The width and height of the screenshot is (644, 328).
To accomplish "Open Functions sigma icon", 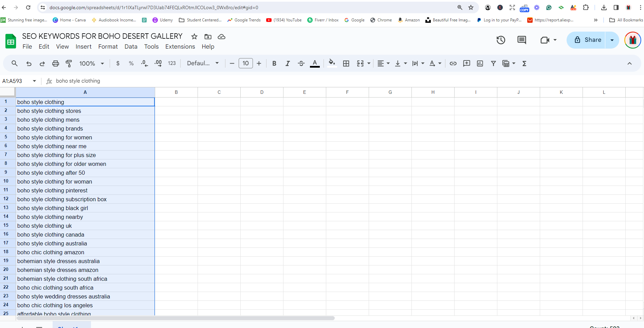I will click(524, 63).
